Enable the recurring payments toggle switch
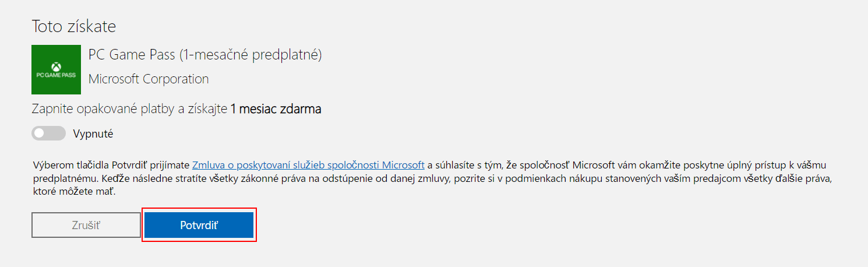This screenshot has width=868, height=267. tap(48, 133)
